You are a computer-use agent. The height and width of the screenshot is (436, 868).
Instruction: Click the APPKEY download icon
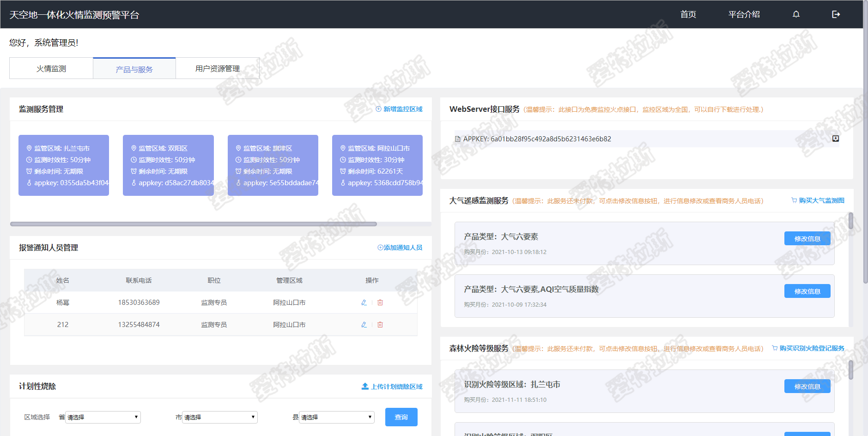[835, 139]
